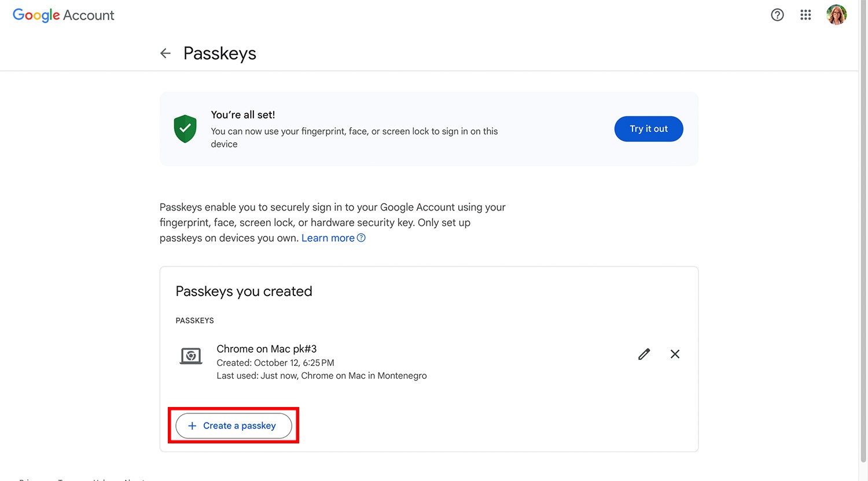The height and width of the screenshot is (481, 868).
Task: Click the Passkeys you created heading
Action: click(x=244, y=291)
